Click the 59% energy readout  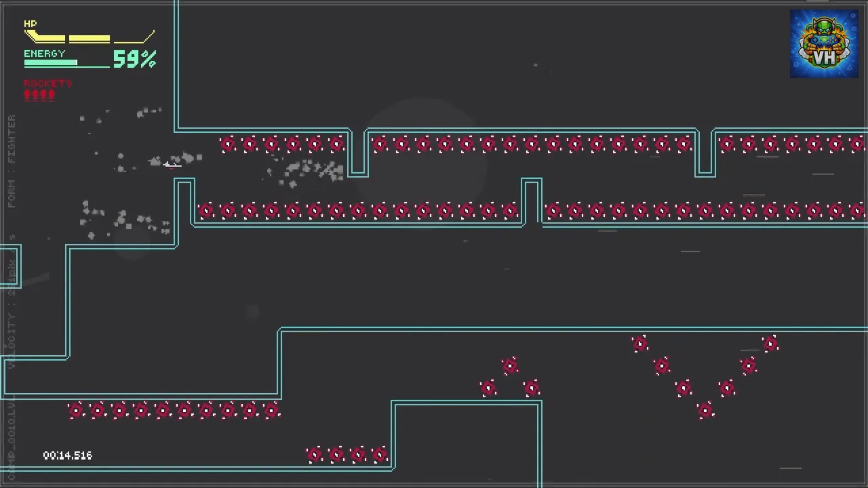(135, 59)
